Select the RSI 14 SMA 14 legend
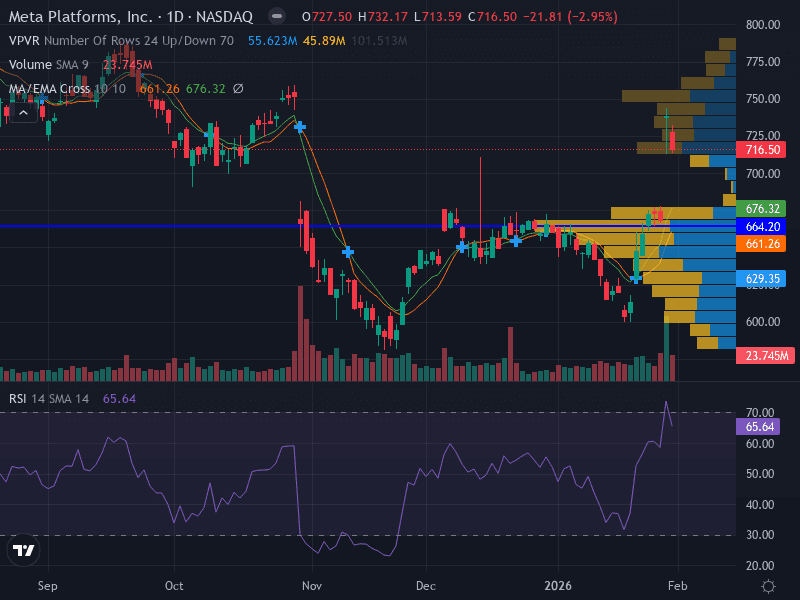 pos(49,398)
